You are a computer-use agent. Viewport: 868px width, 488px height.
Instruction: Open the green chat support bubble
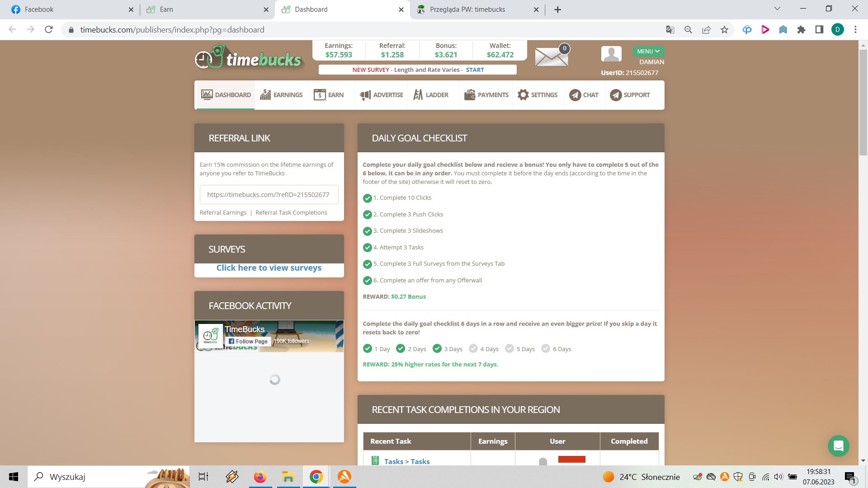838,446
